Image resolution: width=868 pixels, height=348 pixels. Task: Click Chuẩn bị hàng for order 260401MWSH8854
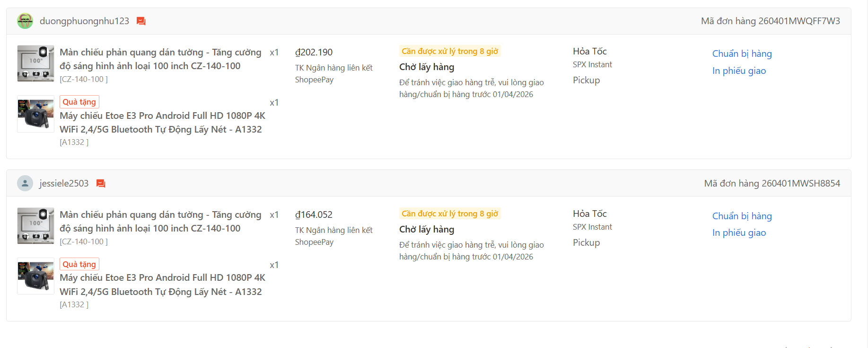(742, 216)
